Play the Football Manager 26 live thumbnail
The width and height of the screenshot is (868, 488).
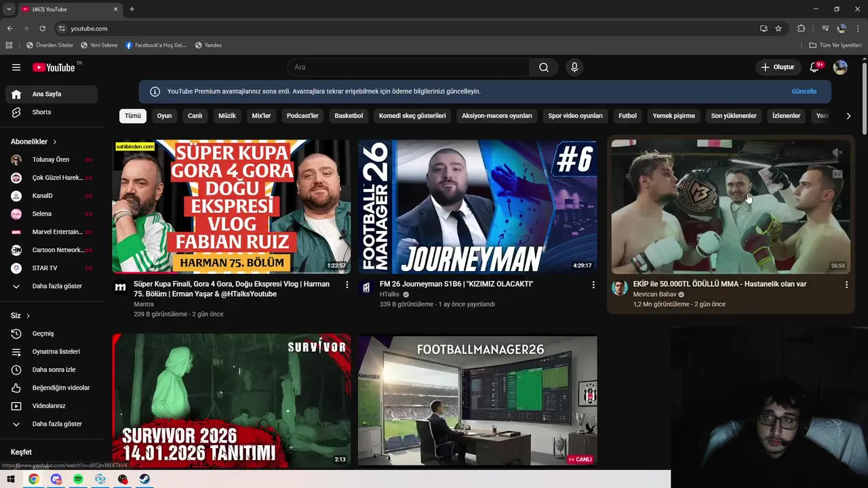tap(477, 401)
